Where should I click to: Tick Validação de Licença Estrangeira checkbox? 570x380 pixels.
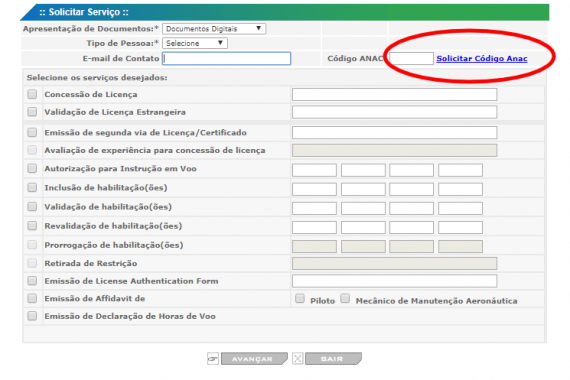(x=32, y=112)
